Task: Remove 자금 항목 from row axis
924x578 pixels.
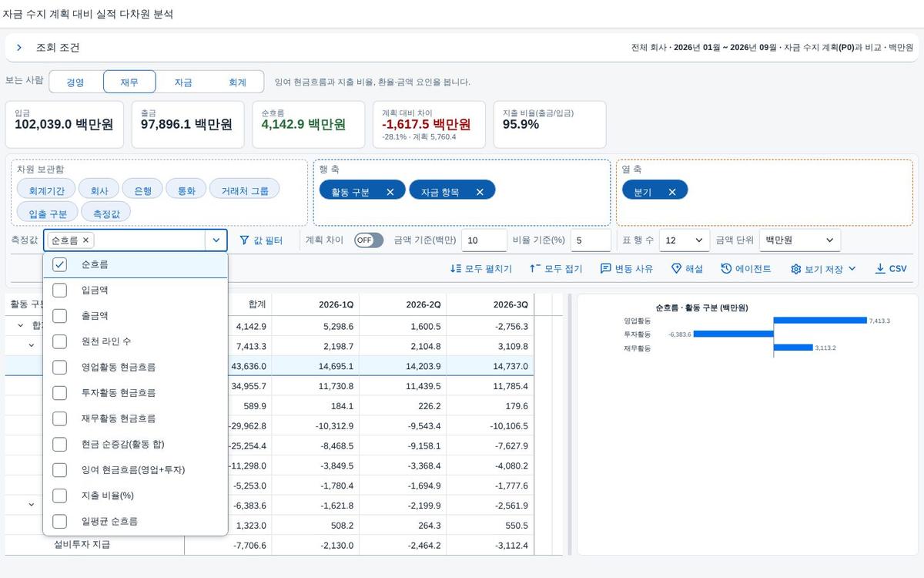Action: [x=480, y=192]
